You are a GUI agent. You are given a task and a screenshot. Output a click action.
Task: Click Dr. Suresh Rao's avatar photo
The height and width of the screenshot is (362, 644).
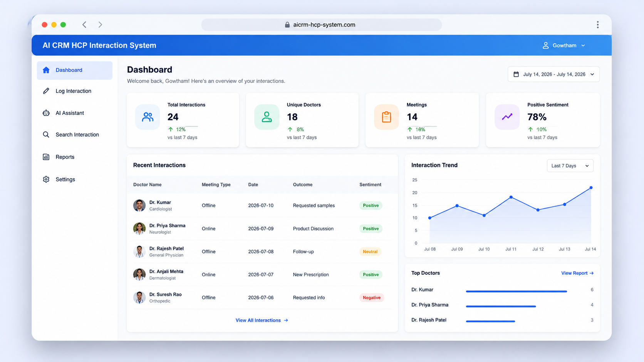point(139,297)
